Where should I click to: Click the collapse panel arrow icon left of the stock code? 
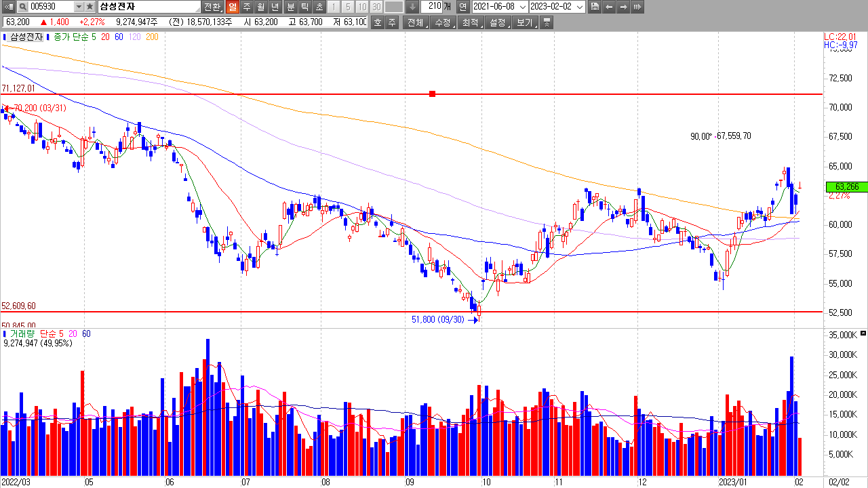click(7, 7)
